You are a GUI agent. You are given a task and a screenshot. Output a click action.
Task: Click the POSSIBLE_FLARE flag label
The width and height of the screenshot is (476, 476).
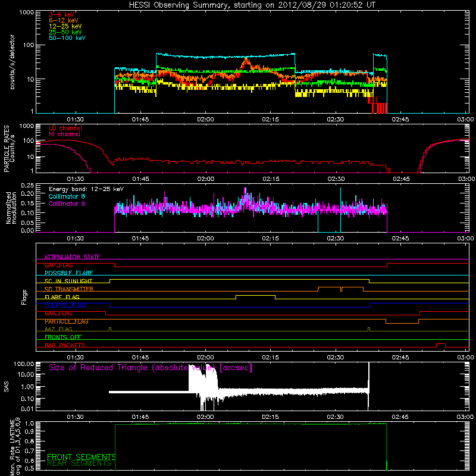pos(68,273)
